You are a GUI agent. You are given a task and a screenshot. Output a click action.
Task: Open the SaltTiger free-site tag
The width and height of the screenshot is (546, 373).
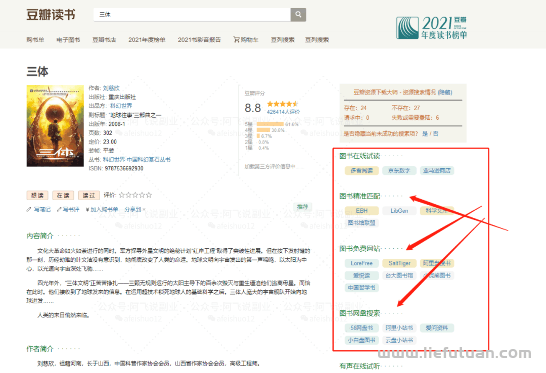click(399, 263)
